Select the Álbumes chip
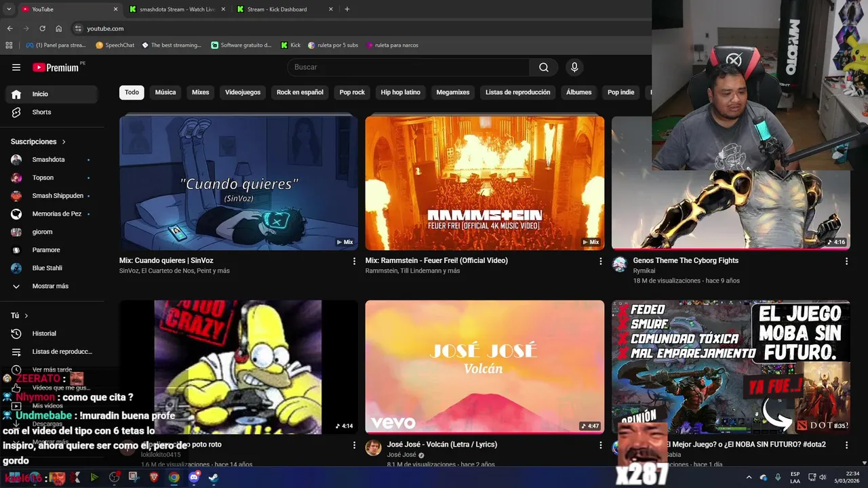This screenshot has height=488, width=868. pyautogui.click(x=579, y=92)
